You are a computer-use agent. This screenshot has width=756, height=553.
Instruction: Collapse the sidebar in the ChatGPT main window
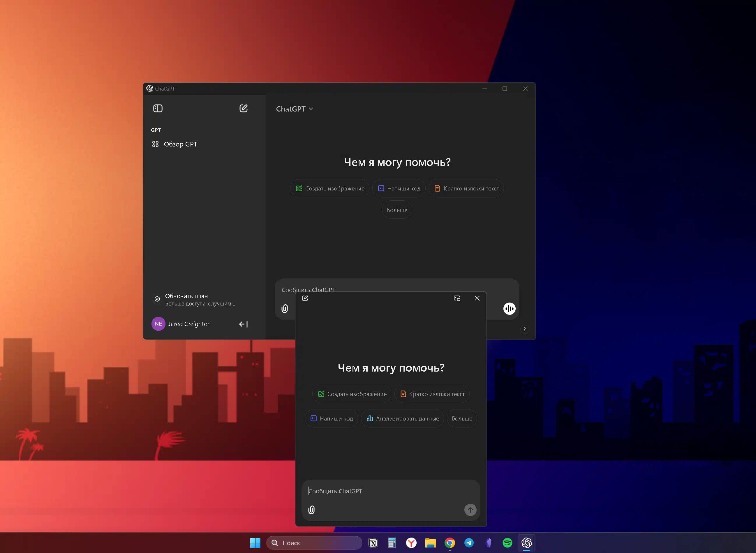158,108
